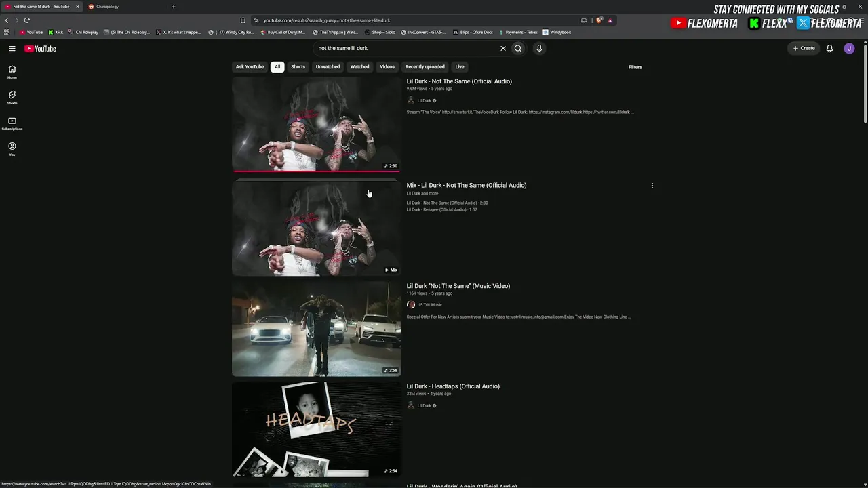Open the Brave Shields lion icon
This screenshot has height=488, width=868.
pos(599,20)
